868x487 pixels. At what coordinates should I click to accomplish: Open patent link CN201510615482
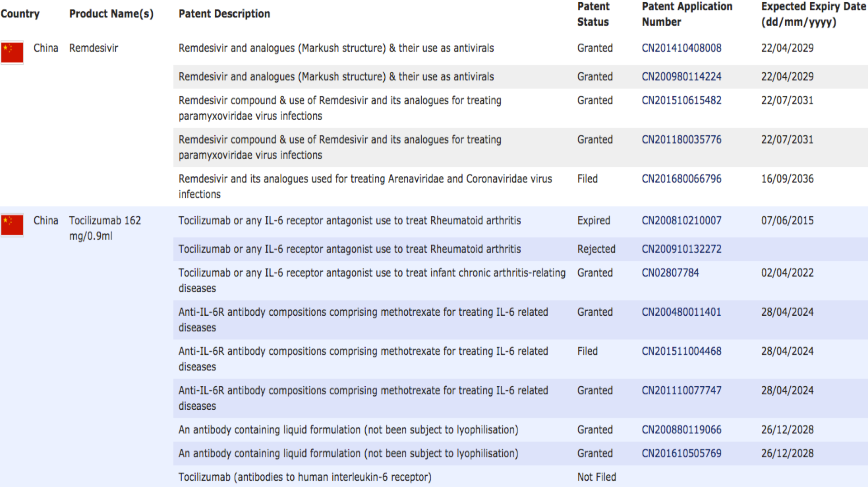point(681,100)
